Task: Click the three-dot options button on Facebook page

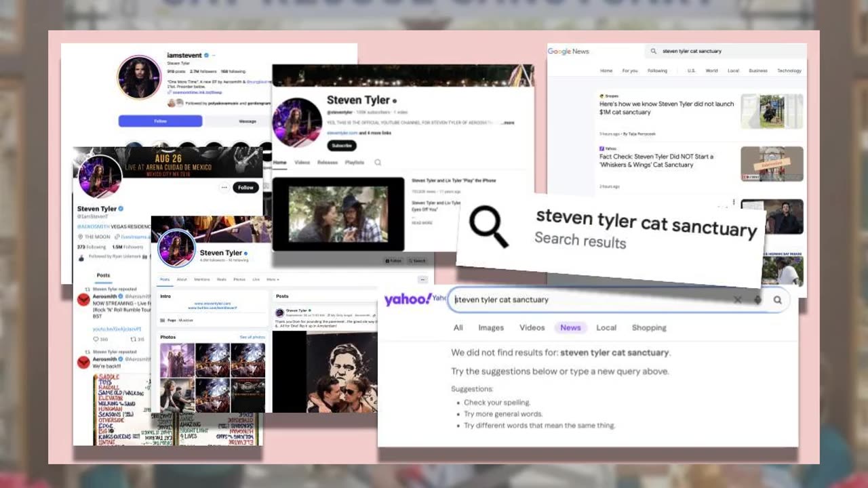Action: point(422,279)
